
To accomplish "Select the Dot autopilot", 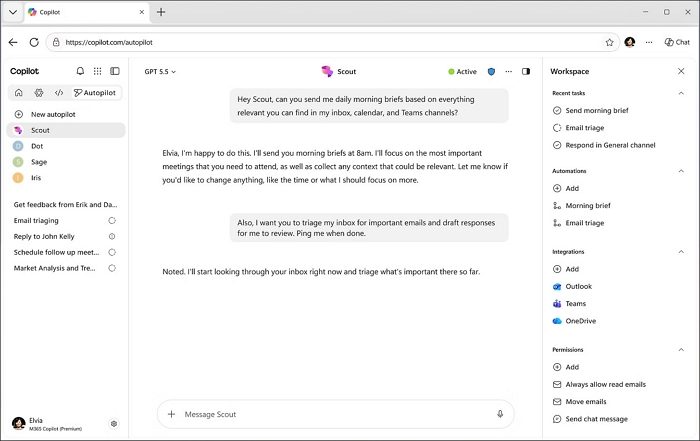I will click(x=66, y=146).
